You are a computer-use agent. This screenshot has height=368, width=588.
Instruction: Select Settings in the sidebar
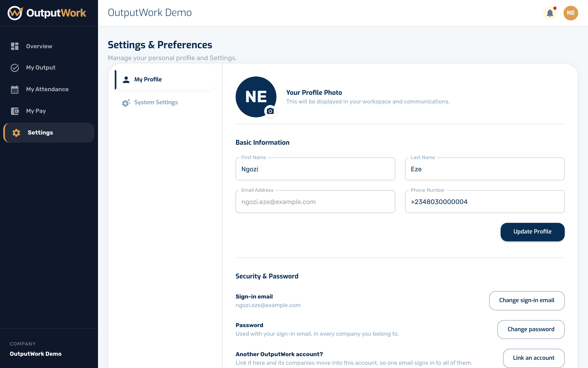coord(49,133)
